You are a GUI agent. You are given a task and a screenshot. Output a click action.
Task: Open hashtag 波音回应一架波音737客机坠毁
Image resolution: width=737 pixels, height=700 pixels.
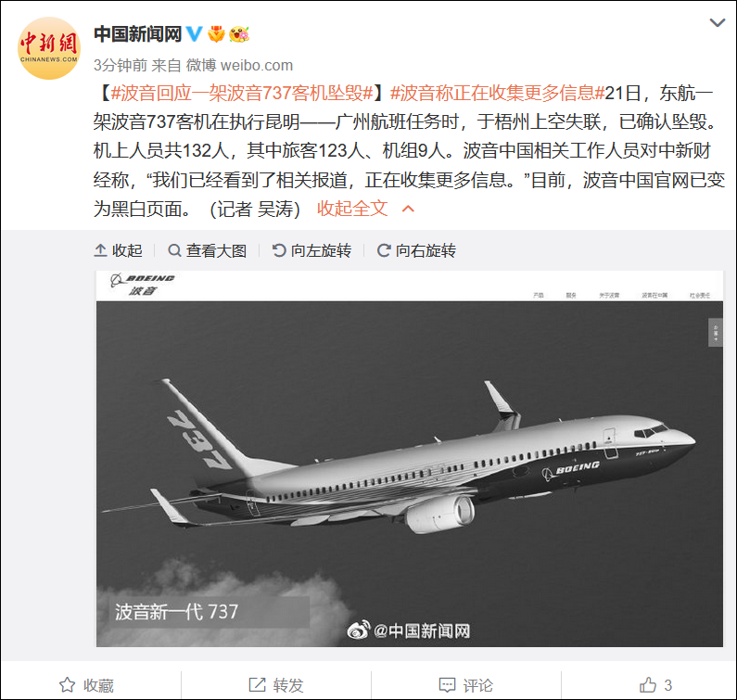[x=242, y=93]
